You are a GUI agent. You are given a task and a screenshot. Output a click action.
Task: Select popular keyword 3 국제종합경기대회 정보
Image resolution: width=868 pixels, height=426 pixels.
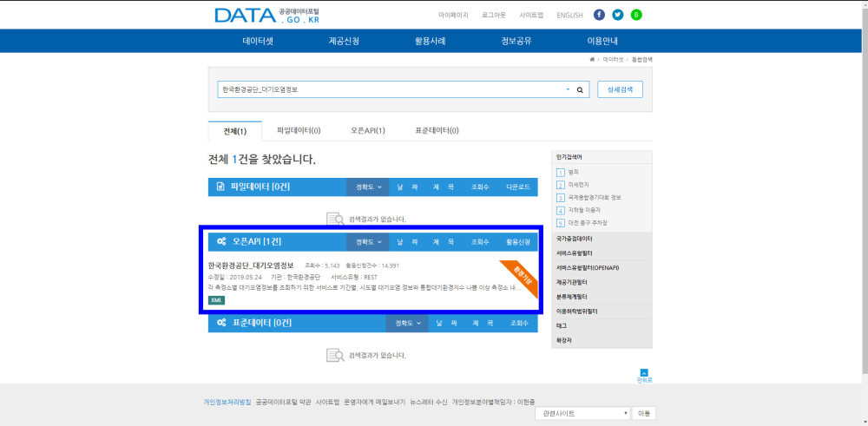595,198
